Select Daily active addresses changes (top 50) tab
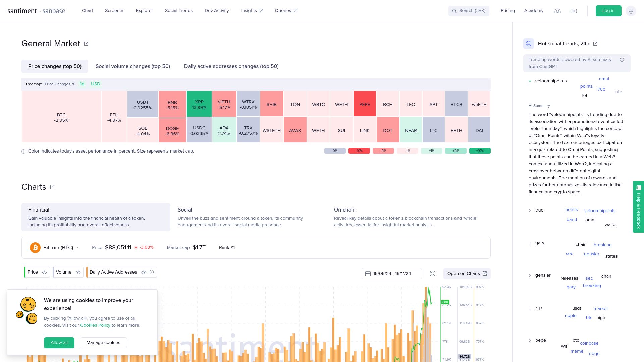644x362 pixels. (x=231, y=66)
